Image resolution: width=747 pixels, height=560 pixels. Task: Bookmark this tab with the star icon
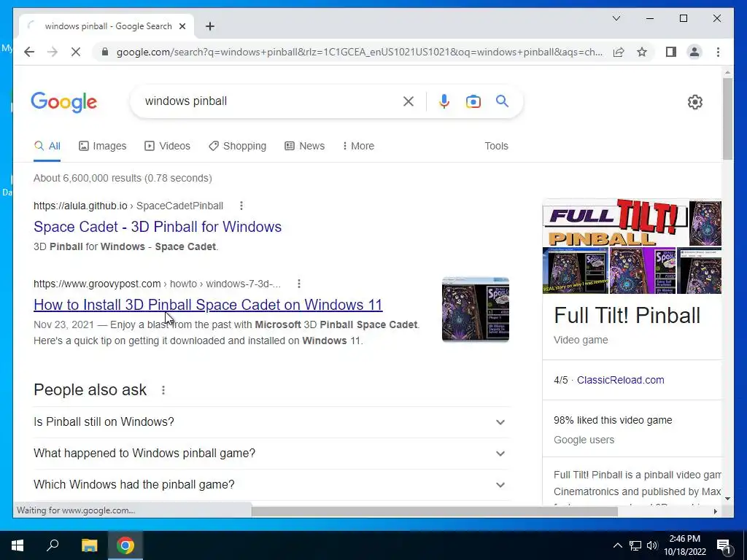(642, 52)
